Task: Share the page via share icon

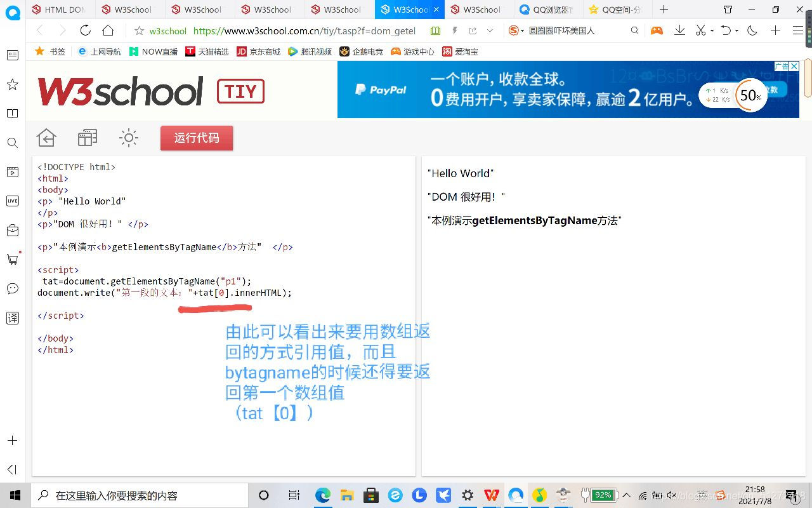Action: 473,30
